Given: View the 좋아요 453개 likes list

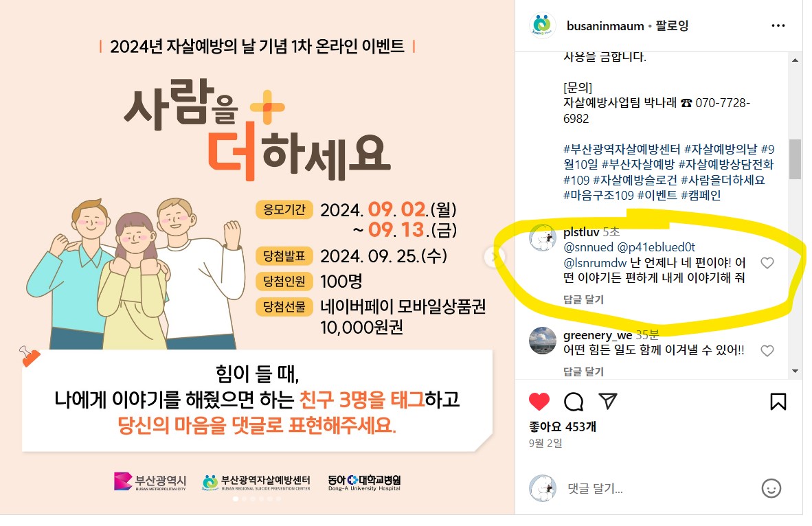Looking at the screenshot, I should click(563, 426).
